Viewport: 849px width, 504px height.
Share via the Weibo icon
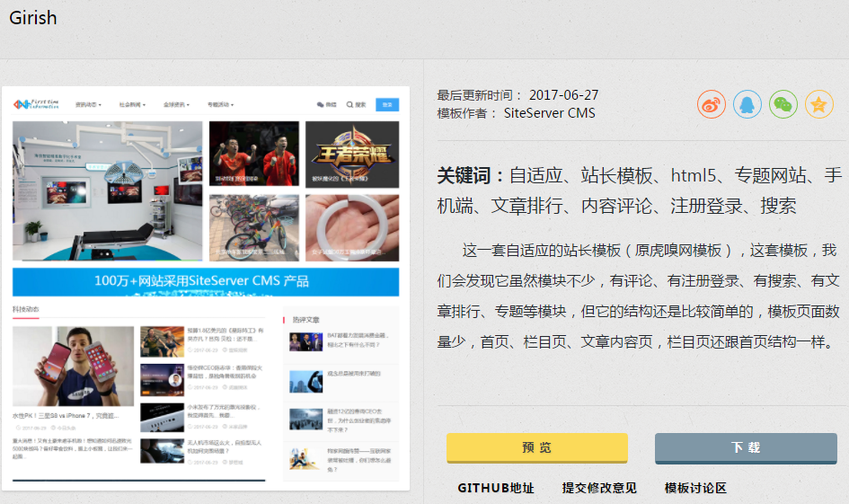(x=711, y=104)
